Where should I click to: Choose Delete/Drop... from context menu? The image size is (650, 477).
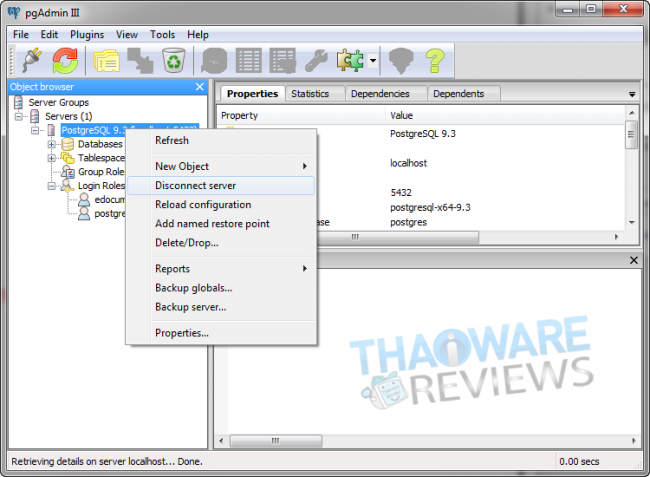(x=221, y=242)
